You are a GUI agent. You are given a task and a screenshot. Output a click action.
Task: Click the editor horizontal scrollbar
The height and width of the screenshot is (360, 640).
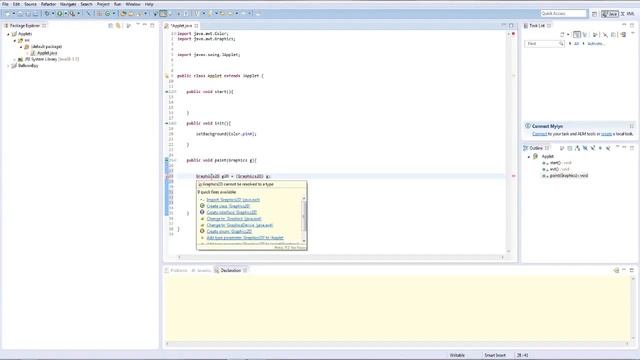341,257
